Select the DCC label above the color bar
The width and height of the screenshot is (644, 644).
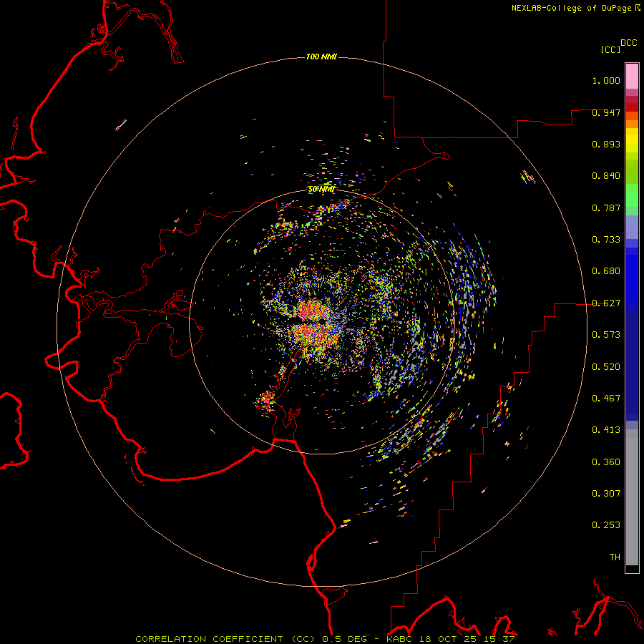point(629,43)
